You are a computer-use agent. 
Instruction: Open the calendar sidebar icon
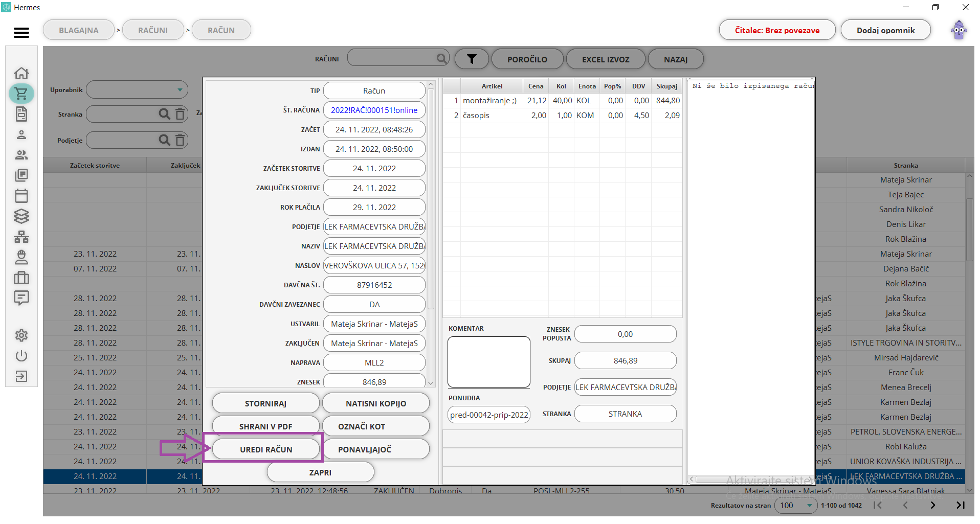click(21, 196)
